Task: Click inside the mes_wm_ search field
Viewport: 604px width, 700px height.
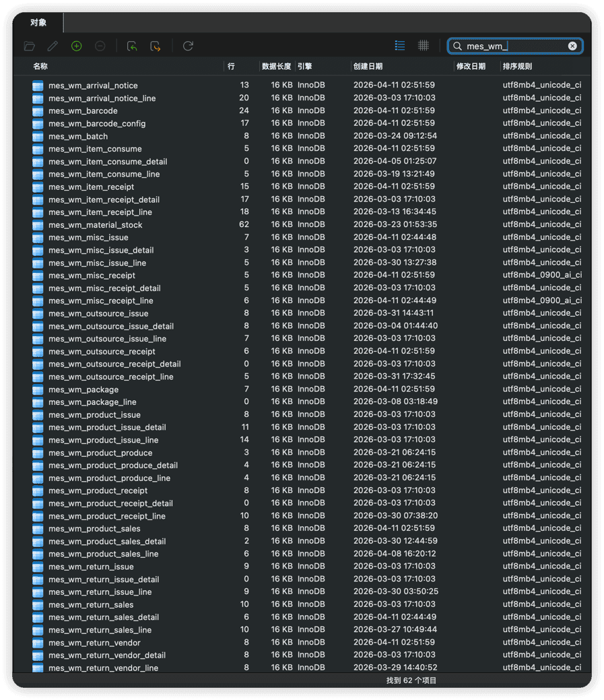Action: coord(515,46)
